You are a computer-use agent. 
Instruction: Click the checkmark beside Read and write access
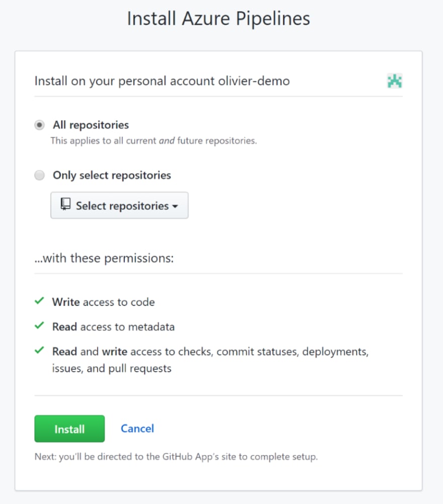[x=39, y=351]
